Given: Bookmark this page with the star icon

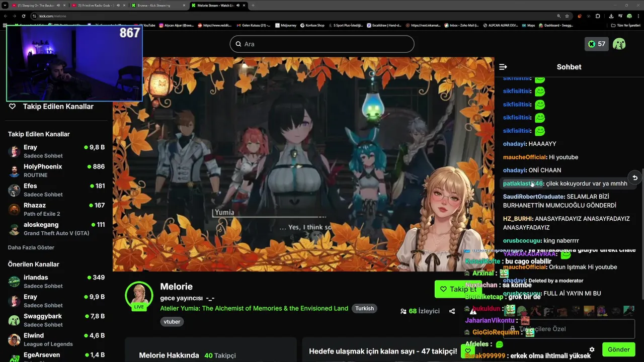Looking at the screenshot, I should pos(567,16).
